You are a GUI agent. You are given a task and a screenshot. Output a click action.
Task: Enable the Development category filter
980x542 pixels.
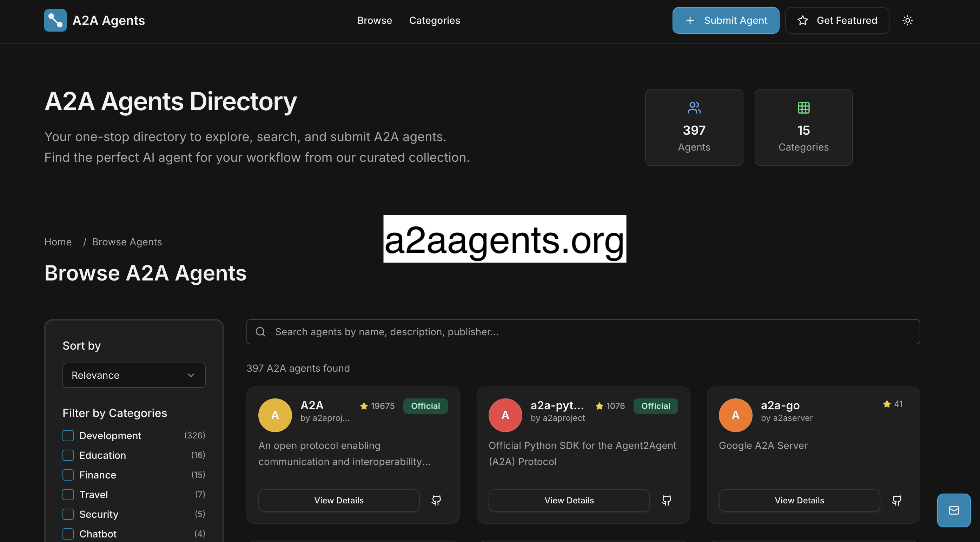(68, 435)
